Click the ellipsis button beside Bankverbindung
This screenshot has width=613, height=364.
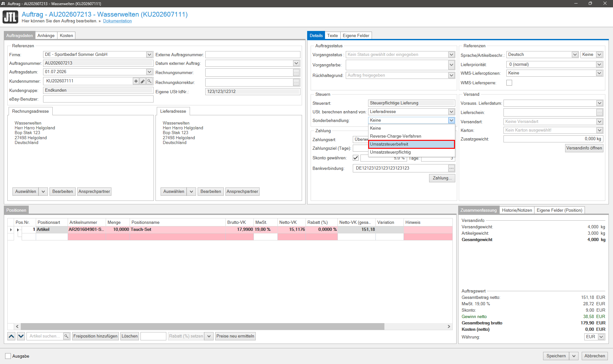pos(451,168)
